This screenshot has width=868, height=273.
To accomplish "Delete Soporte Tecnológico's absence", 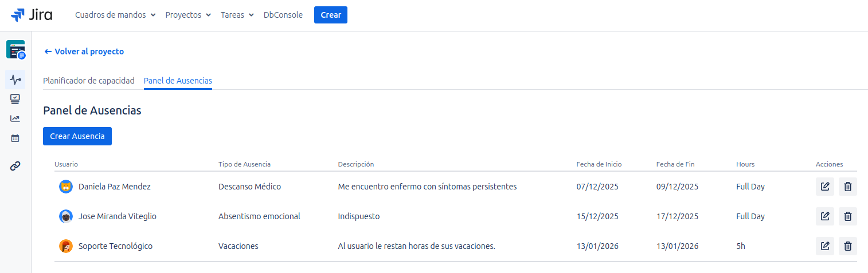I will 848,246.
